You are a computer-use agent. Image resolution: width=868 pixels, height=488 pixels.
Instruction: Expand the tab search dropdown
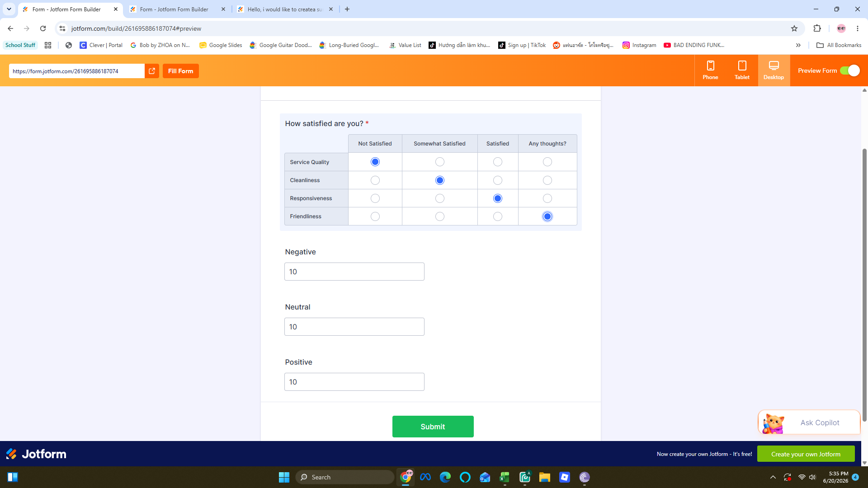[x=9, y=9]
